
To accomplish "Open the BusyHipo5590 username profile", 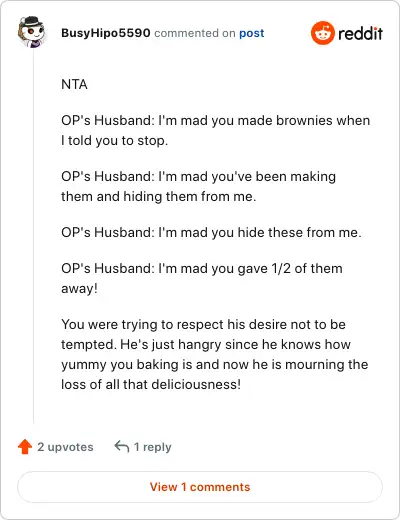I will [x=106, y=33].
